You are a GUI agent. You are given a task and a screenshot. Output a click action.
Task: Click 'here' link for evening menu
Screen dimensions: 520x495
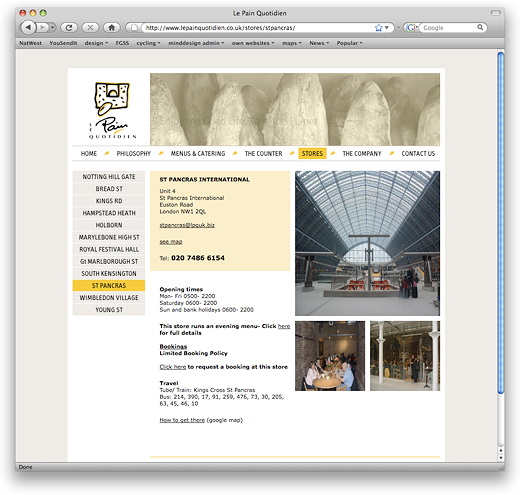(284, 326)
